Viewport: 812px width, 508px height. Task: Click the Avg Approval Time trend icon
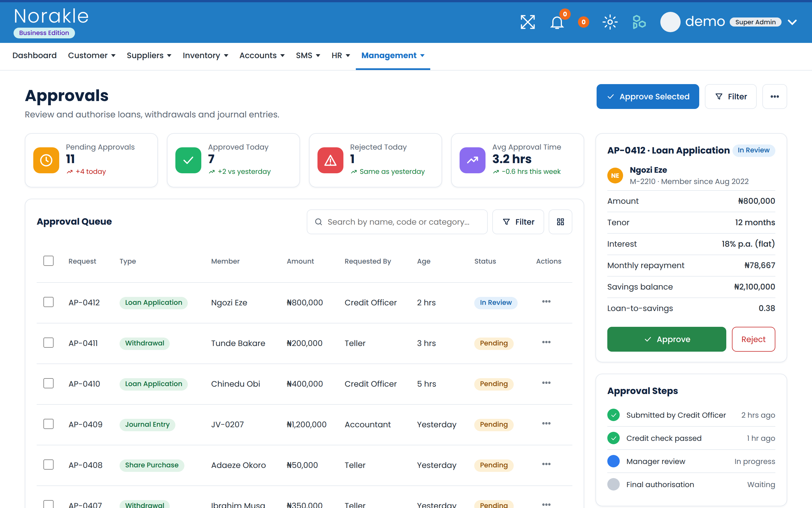(473, 160)
